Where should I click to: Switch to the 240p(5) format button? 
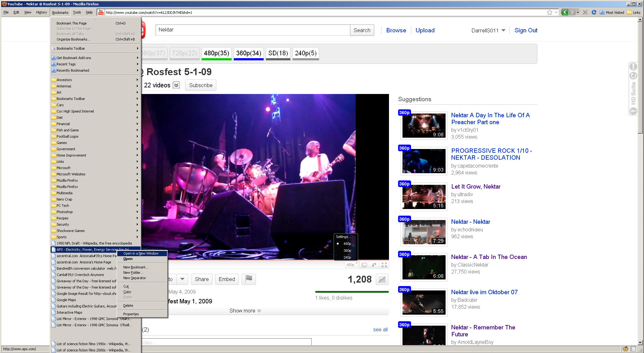[306, 53]
